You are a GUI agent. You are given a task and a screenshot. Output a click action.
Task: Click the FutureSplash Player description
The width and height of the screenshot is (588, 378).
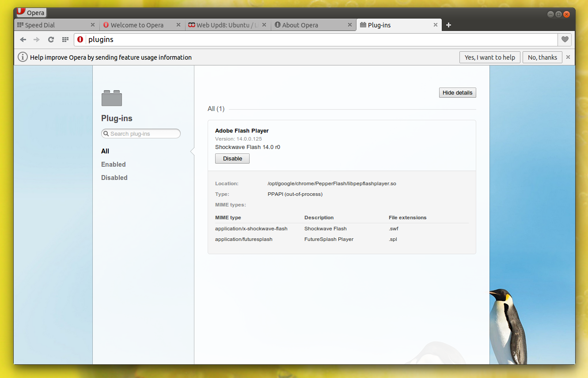click(329, 239)
